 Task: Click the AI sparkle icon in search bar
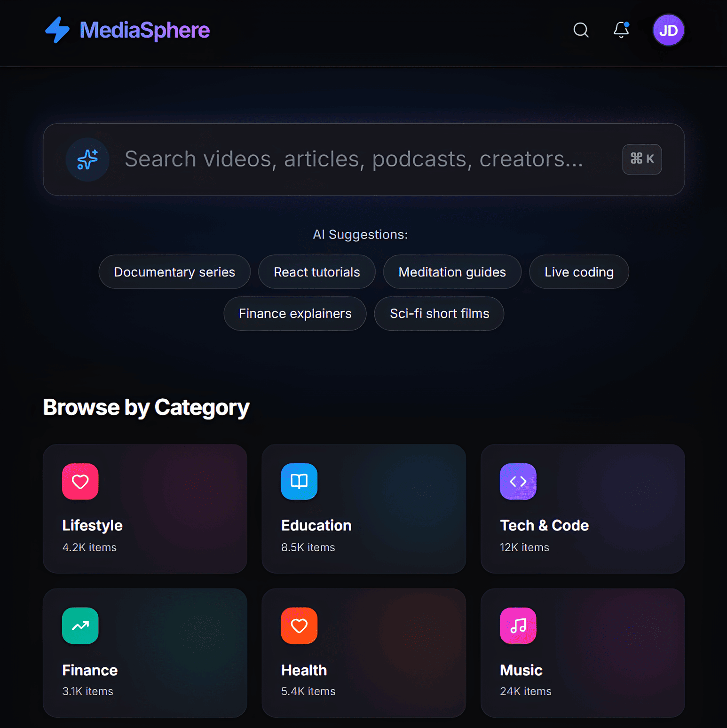coord(87,159)
